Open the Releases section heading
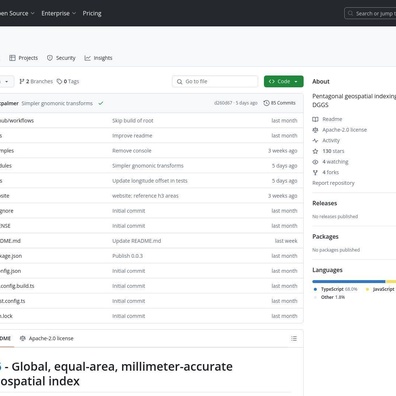Screen dimensions: 396x396 pyautogui.click(x=325, y=203)
